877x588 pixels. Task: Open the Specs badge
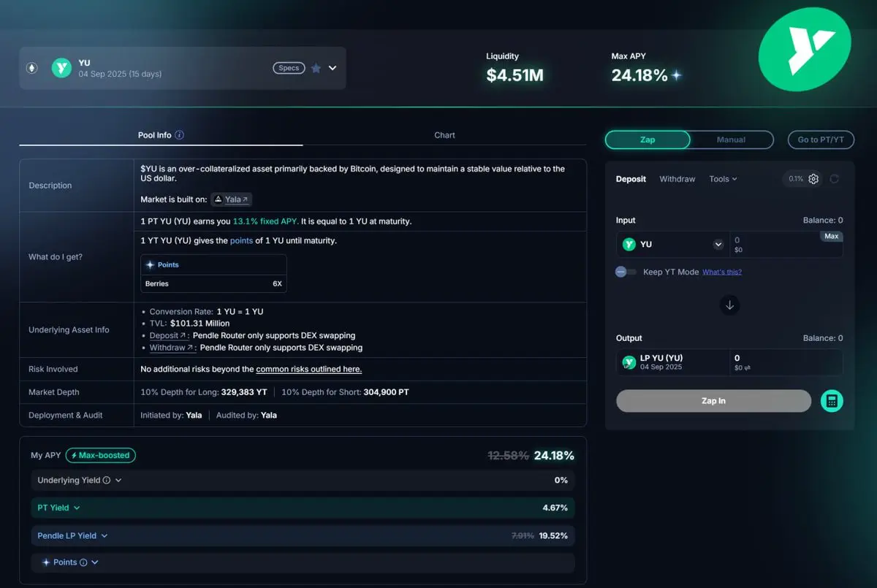pos(289,68)
